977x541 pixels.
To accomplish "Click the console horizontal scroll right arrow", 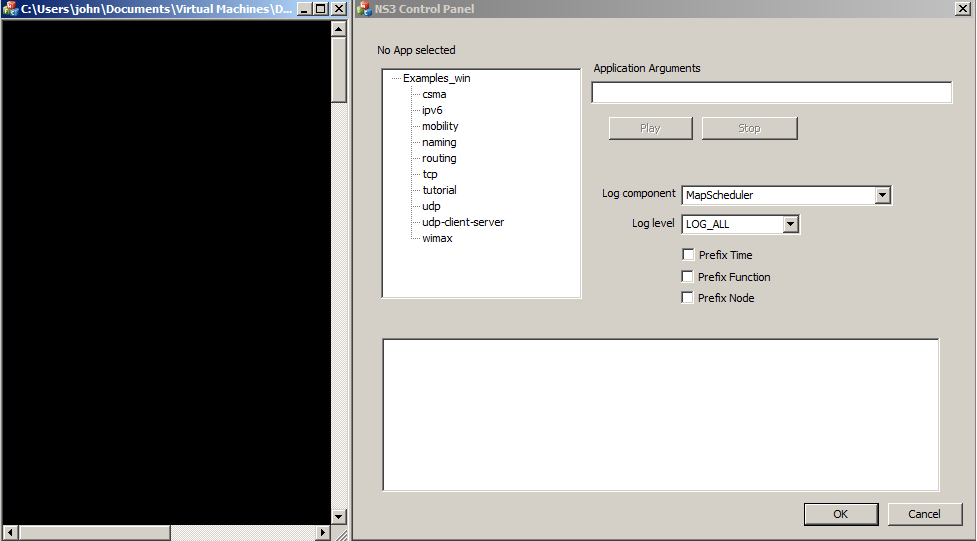I will pyautogui.click(x=323, y=532).
